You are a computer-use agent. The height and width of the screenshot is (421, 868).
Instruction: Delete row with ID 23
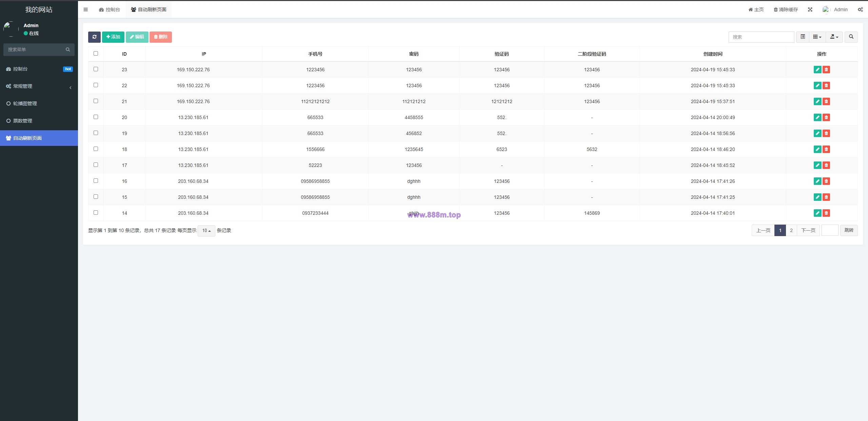point(826,70)
